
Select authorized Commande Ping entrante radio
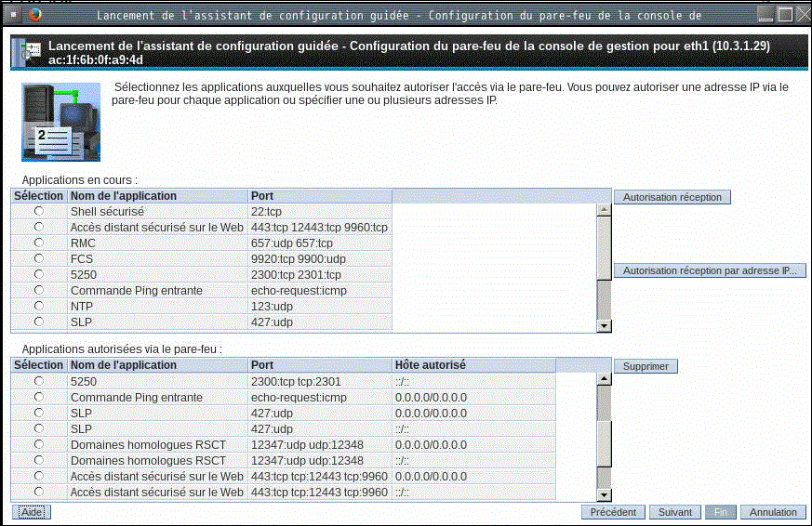(x=39, y=397)
